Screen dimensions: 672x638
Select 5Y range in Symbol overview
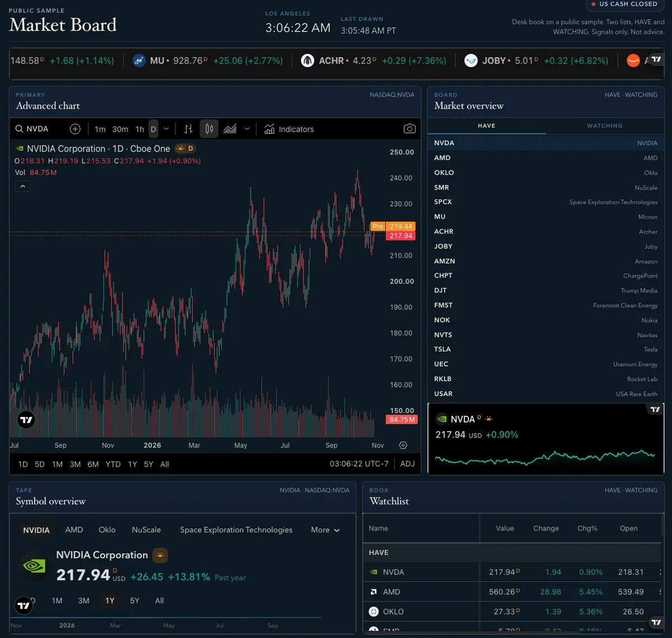coord(135,601)
